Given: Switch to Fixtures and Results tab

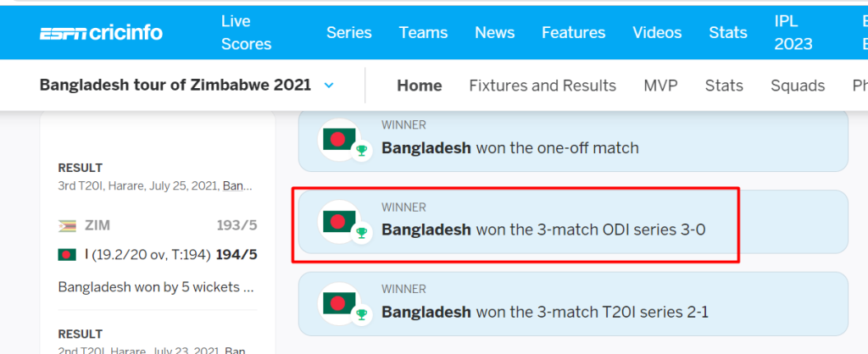Looking at the screenshot, I should pyautogui.click(x=542, y=86).
